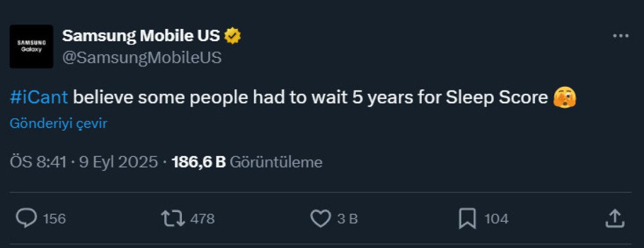Click the 156 replies count
The height and width of the screenshot is (248, 644).
(54, 219)
